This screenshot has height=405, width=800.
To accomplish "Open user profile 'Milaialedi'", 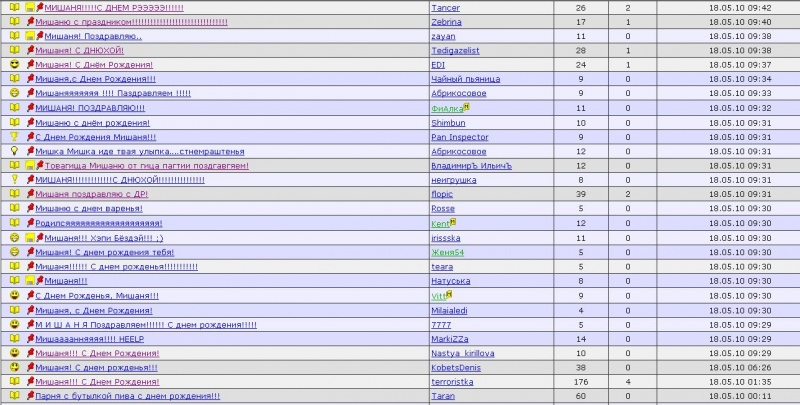I will 449,311.
